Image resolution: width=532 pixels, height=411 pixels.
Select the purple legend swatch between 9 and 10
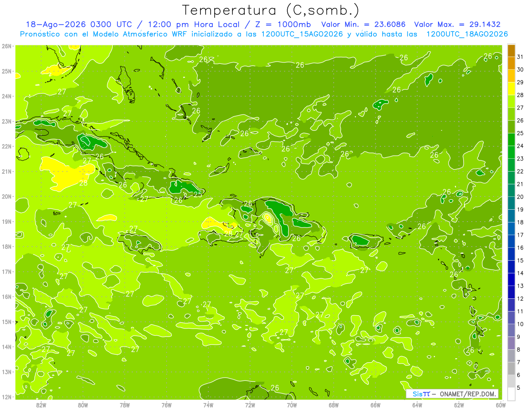coord(511,330)
